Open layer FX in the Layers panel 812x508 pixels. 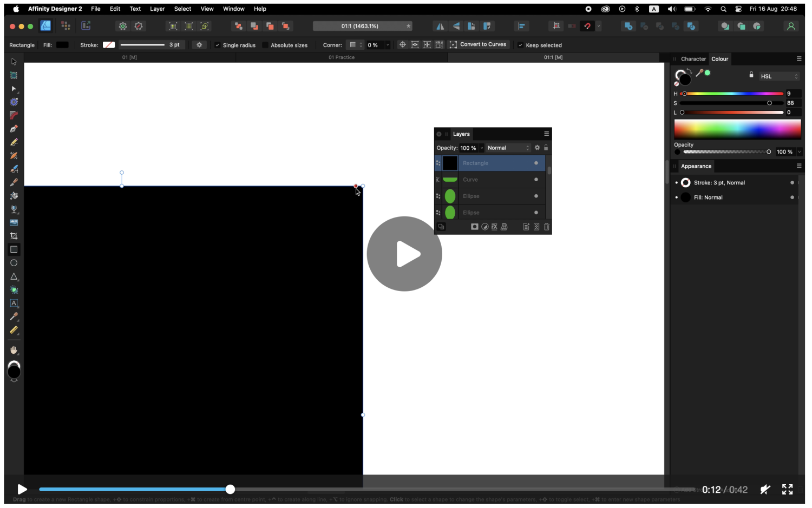pos(494,227)
